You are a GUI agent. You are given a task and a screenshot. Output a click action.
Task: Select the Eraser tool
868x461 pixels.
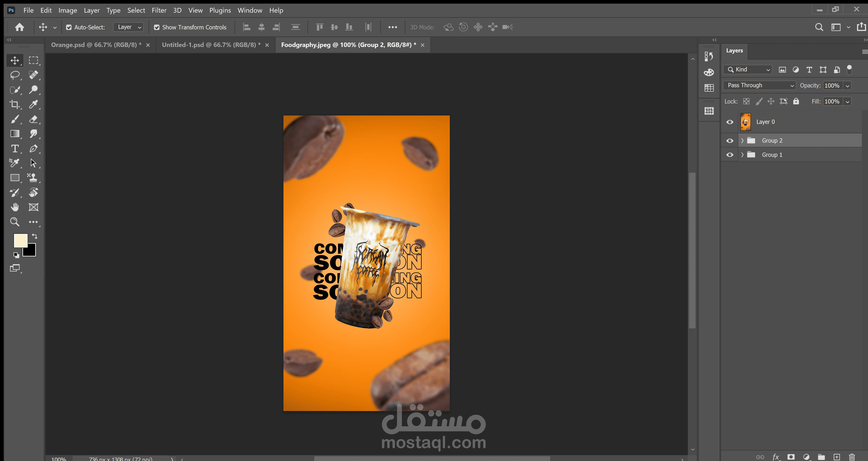tap(33, 119)
